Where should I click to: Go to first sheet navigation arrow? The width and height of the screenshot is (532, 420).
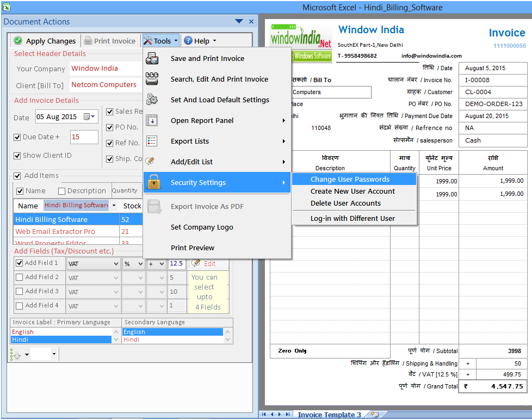[x=263, y=414]
